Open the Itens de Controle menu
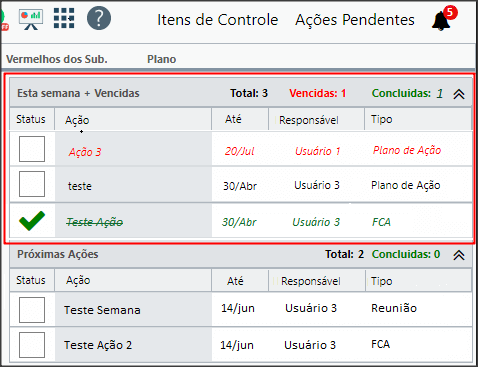 [218, 20]
